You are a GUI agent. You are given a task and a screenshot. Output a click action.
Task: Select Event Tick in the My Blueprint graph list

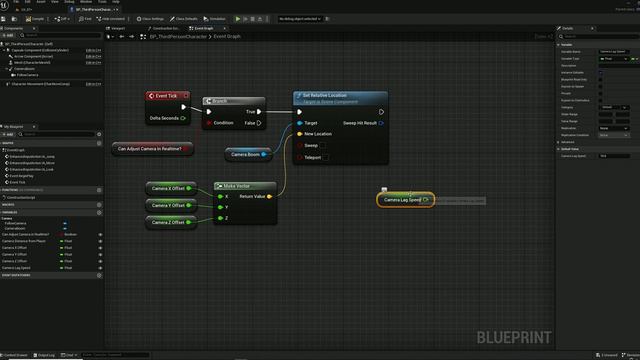pos(17,182)
